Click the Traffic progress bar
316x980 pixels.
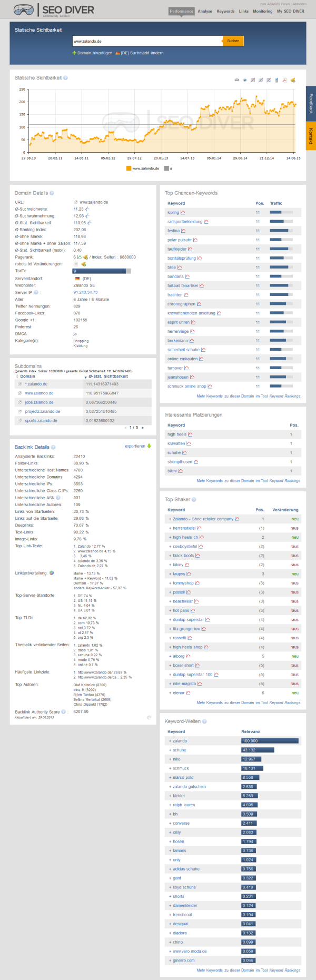point(102,271)
